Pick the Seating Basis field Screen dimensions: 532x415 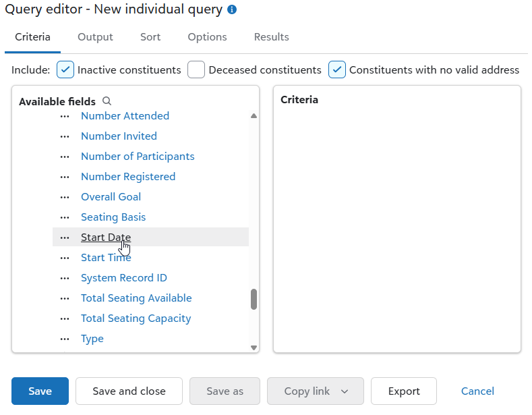113,217
